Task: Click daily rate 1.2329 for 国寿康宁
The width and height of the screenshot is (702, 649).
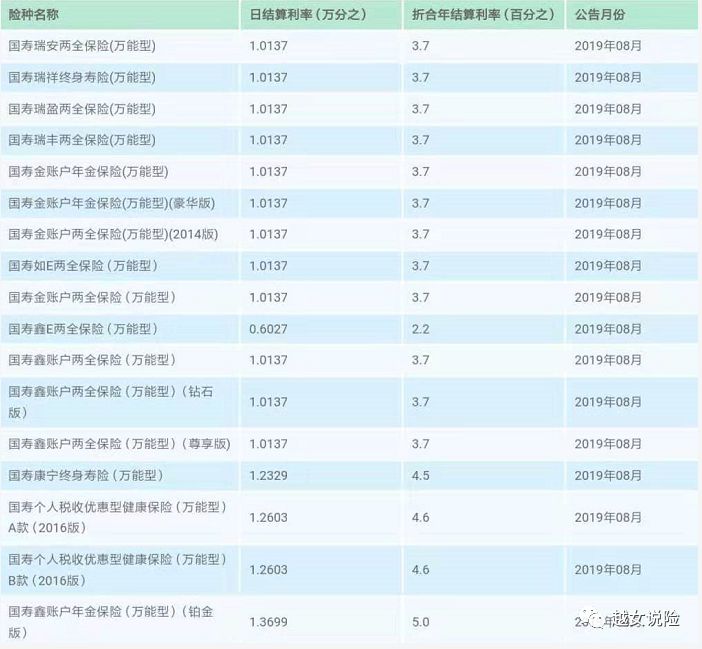Action: [x=268, y=475]
